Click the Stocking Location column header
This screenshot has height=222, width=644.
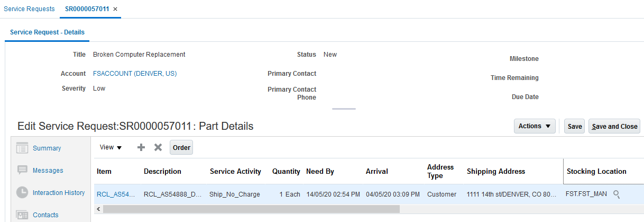tap(596, 172)
